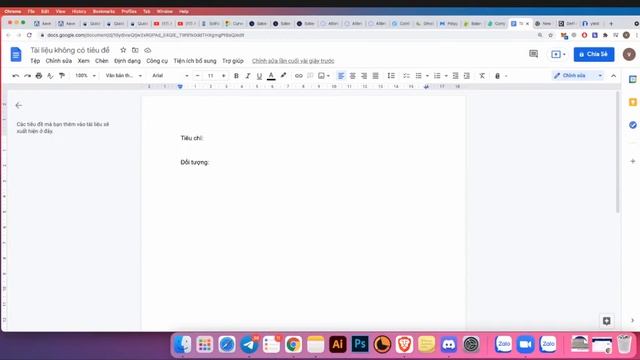Screen dimensions: 640x360
Task: Open Telegram from the dock
Action: [x=249, y=344]
